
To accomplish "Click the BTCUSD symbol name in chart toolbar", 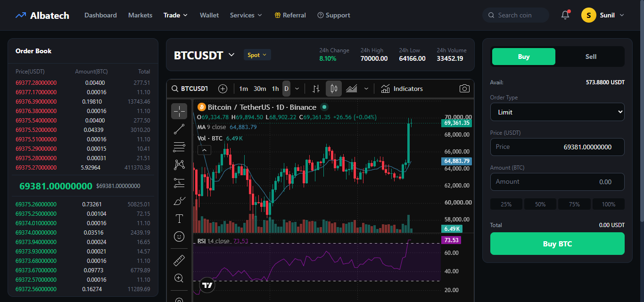I will (194, 89).
